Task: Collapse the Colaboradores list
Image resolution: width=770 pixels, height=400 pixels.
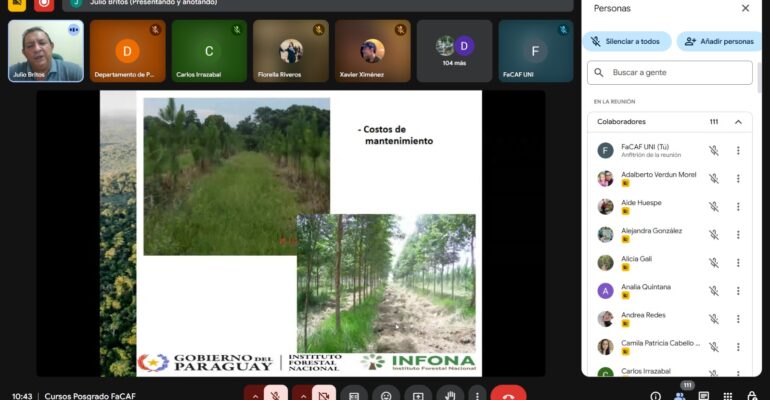Action: click(x=738, y=122)
